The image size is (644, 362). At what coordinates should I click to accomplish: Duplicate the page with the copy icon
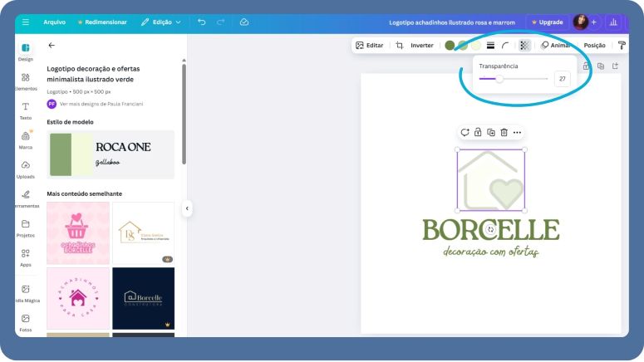[601, 66]
